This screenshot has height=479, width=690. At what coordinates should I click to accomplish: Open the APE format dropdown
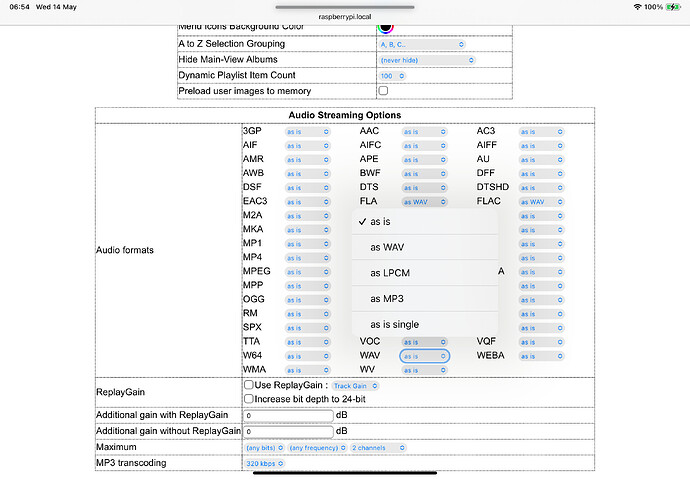[424, 160]
